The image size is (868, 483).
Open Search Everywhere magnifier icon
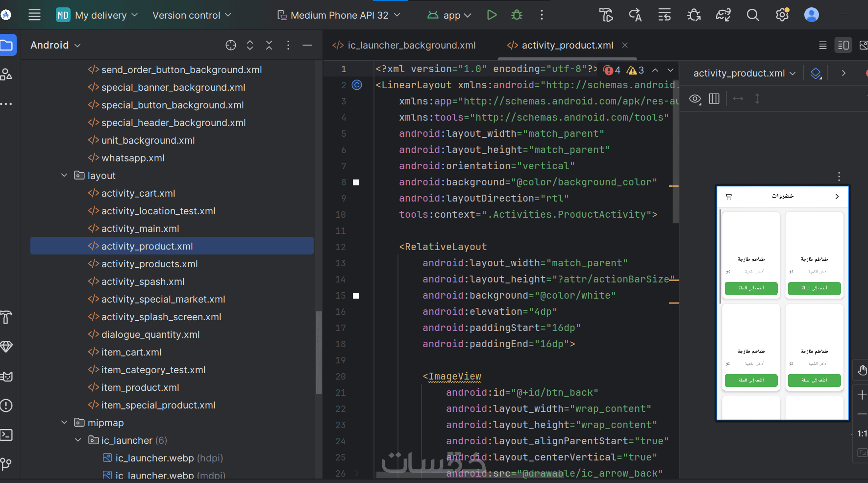753,15
